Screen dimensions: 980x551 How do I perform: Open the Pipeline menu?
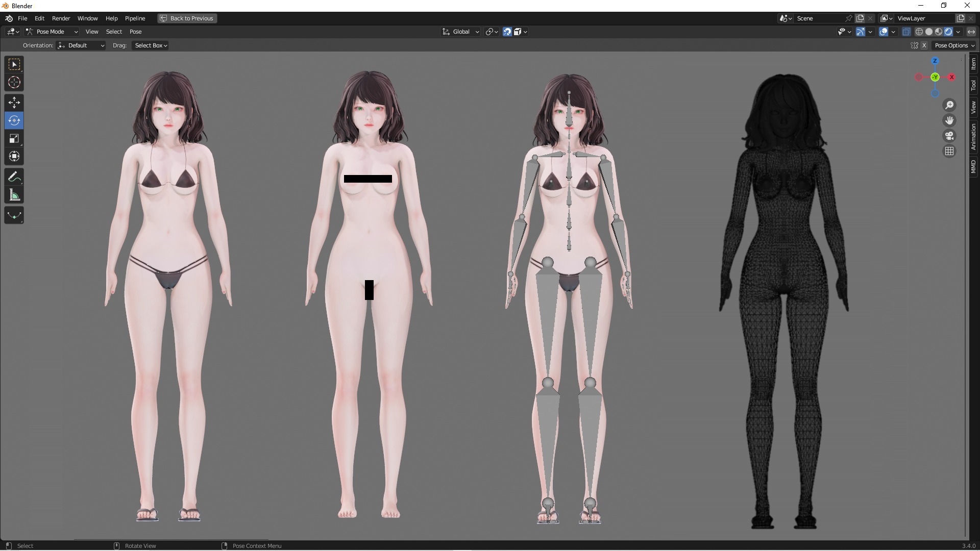click(x=135, y=18)
